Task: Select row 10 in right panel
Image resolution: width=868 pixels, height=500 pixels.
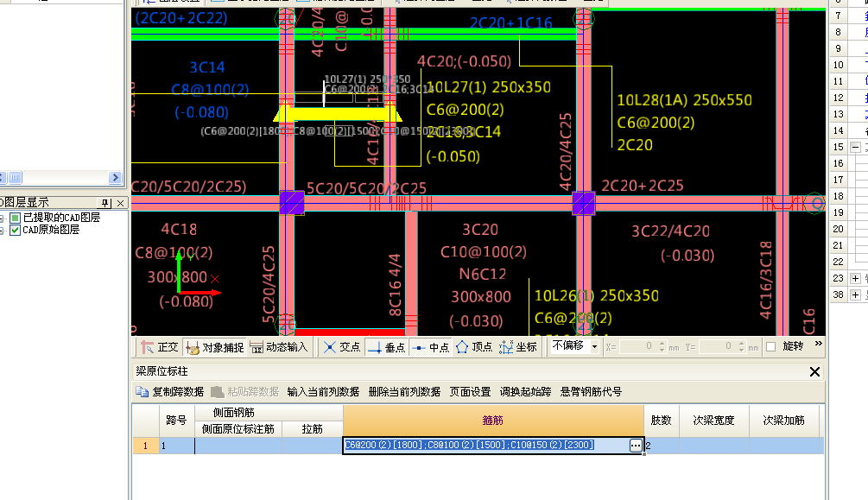Action: pos(838,65)
